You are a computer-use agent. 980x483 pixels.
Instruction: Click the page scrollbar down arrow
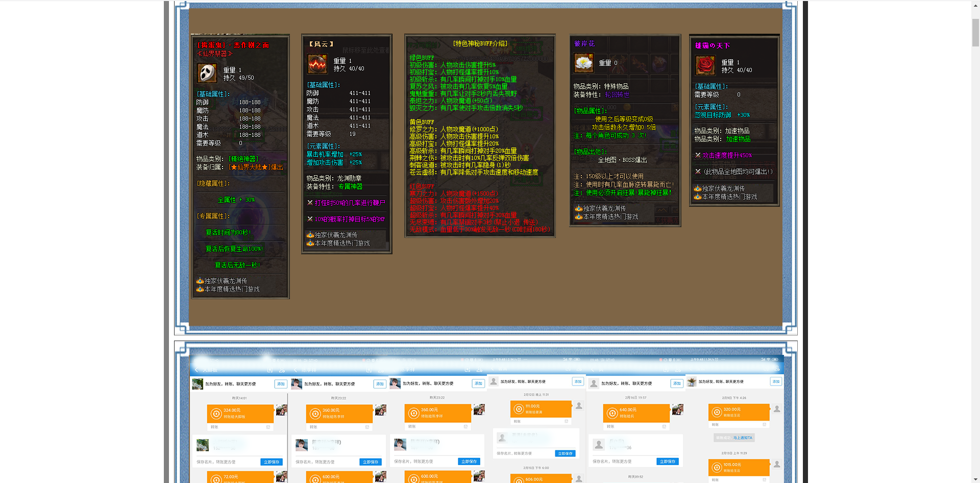975,479
